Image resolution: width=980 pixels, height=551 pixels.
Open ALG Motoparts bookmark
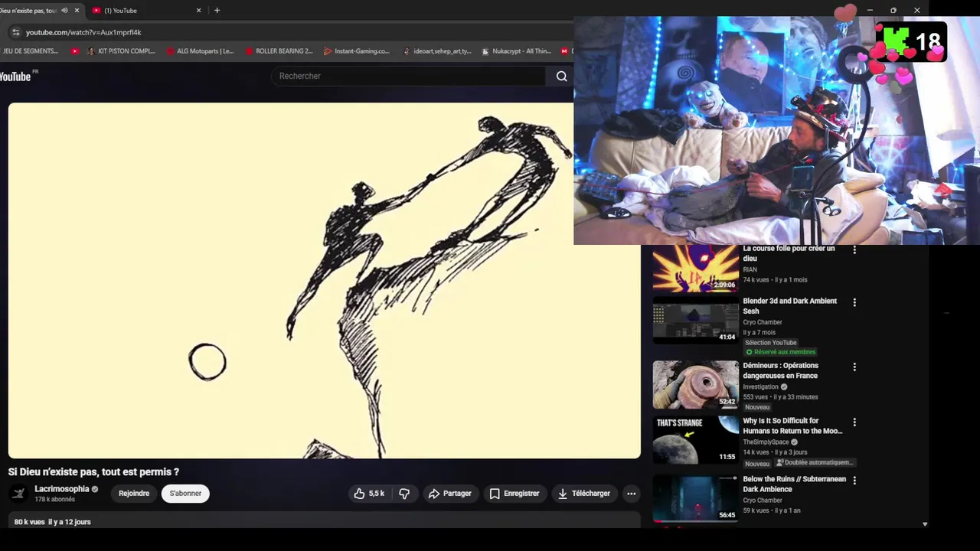click(200, 51)
